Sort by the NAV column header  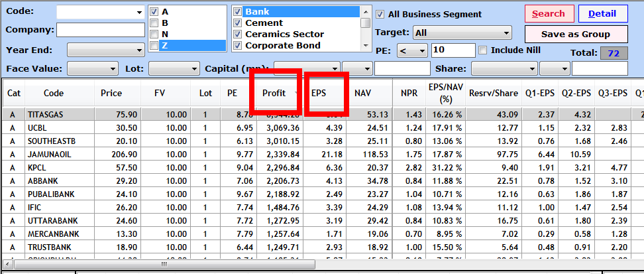coord(369,93)
